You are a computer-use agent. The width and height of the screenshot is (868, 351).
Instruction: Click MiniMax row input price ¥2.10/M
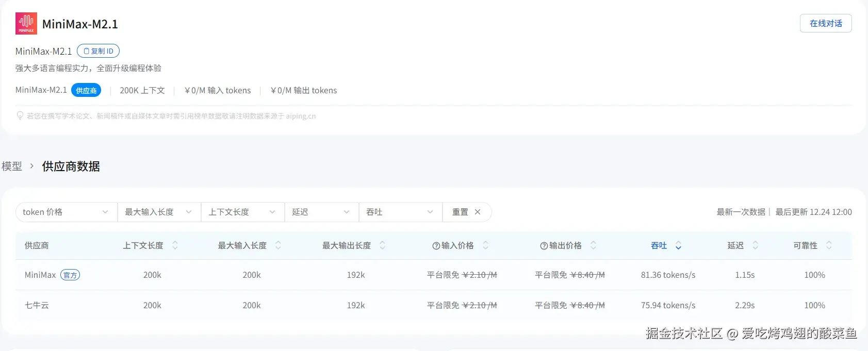480,275
